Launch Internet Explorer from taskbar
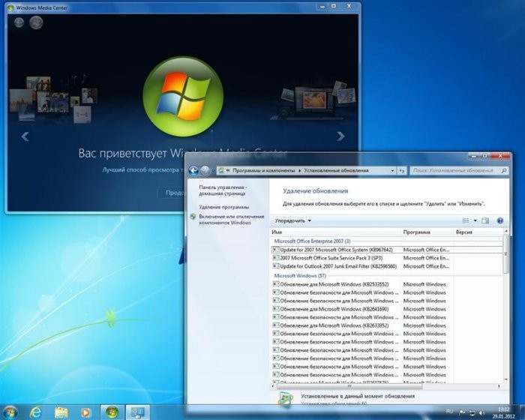525x420 pixels. point(35,412)
